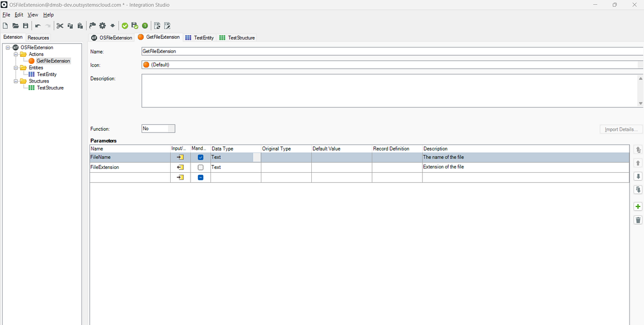The width and height of the screenshot is (644, 325).
Task: Collapse the Actions node in the tree
Action: click(x=14, y=54)
